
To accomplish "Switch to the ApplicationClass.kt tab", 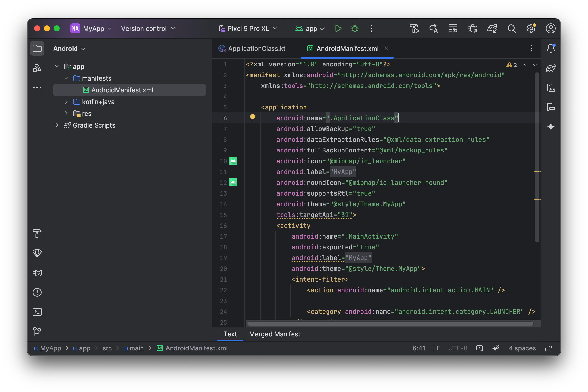I will [x=256, y=48].
